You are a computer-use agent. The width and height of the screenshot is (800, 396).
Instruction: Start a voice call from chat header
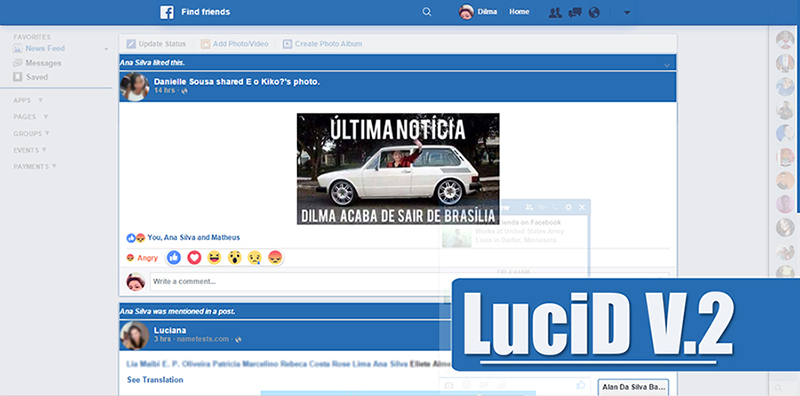pos(556,207)
